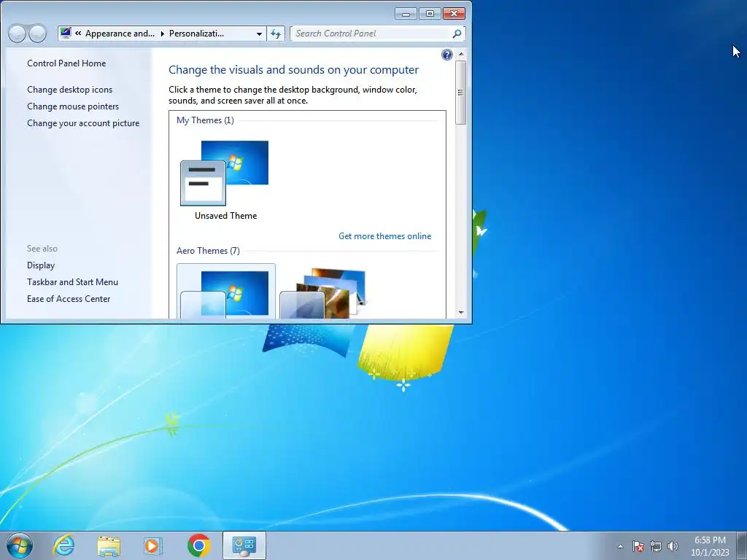This screenshot has height=560, width=747.
Task: Open Taskbar and Start Menu link
Action: click(72, 282)
